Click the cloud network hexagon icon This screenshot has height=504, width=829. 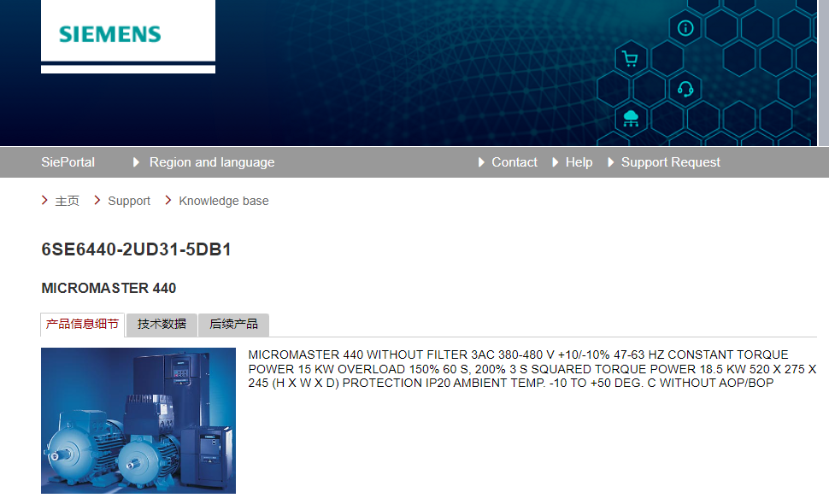coord(631,118)
